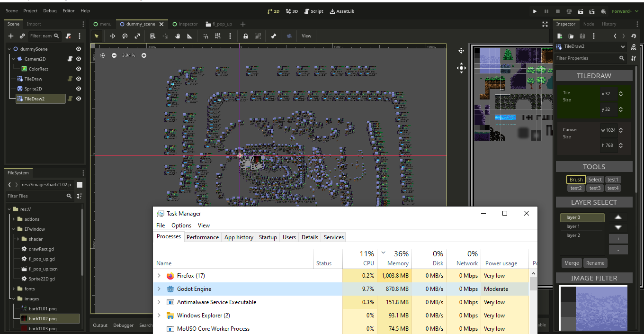Hide the Camera2D node
Screen dimensions: 644x334
click(79, 59)
